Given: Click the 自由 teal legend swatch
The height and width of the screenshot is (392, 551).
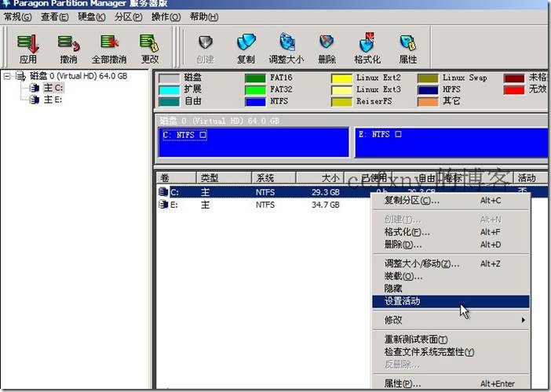Looking at the screenshot, I should [x=169, y=102].
